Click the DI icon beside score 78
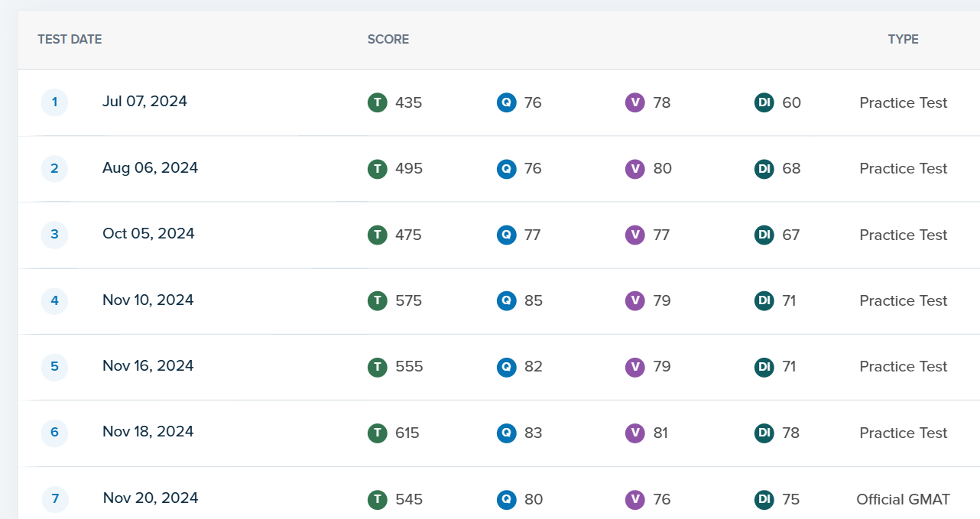 [x=764, y=433]
